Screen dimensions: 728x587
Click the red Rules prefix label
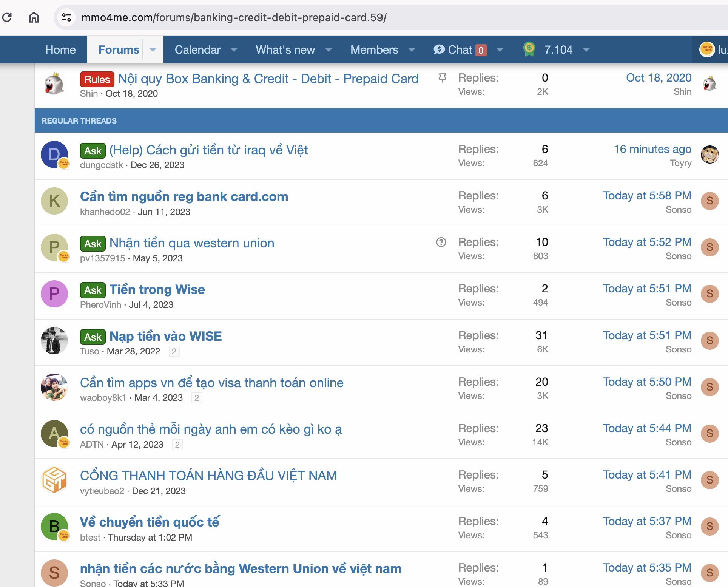pos(97,79)
